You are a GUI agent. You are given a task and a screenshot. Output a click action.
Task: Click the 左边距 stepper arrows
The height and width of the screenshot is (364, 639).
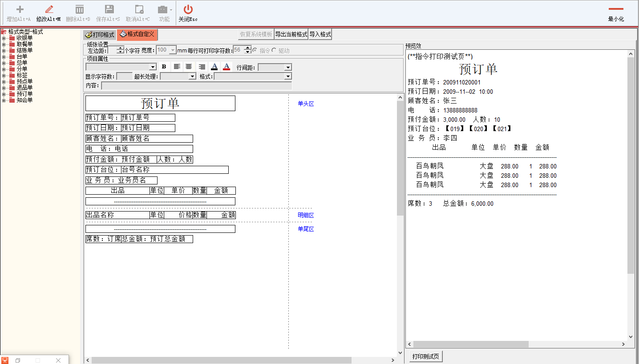point(120,50)
